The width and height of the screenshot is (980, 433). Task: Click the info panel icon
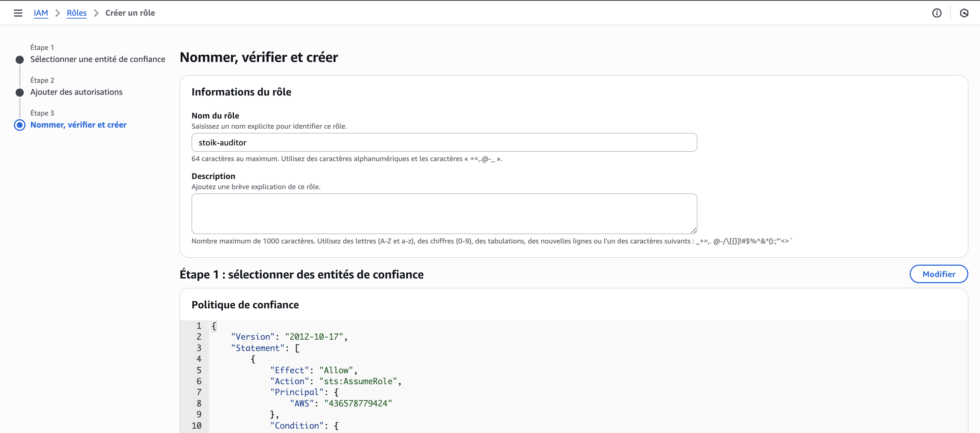937,13
